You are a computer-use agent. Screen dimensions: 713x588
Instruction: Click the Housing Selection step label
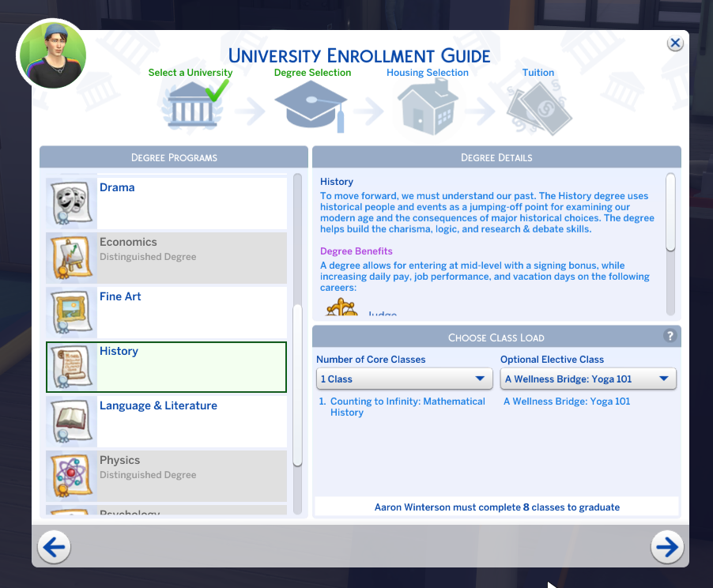point(428,73)
